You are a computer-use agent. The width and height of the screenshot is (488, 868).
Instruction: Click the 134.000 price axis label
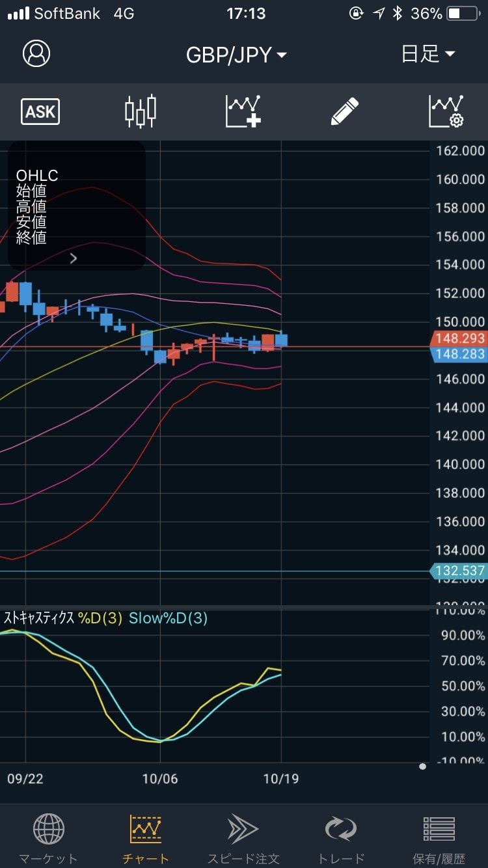460,550
